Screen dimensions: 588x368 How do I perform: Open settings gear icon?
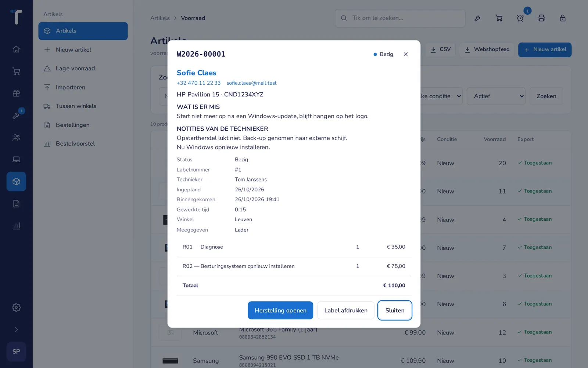(x=16, y=308)
